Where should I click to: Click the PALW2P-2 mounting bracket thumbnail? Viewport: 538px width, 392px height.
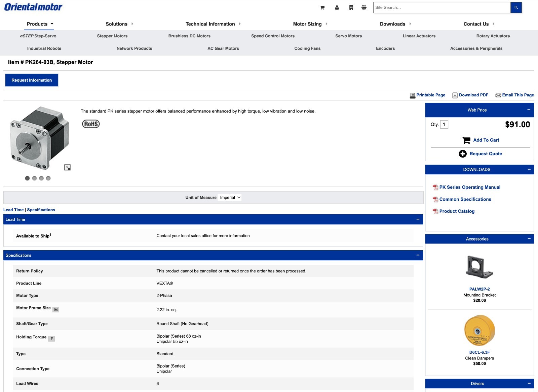[479, 267]
